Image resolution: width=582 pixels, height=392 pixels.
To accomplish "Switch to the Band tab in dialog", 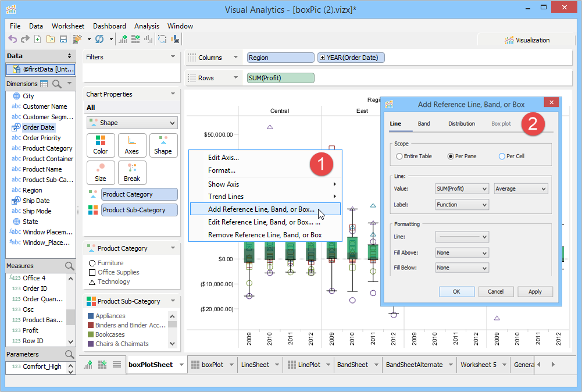I will (424, 124).
